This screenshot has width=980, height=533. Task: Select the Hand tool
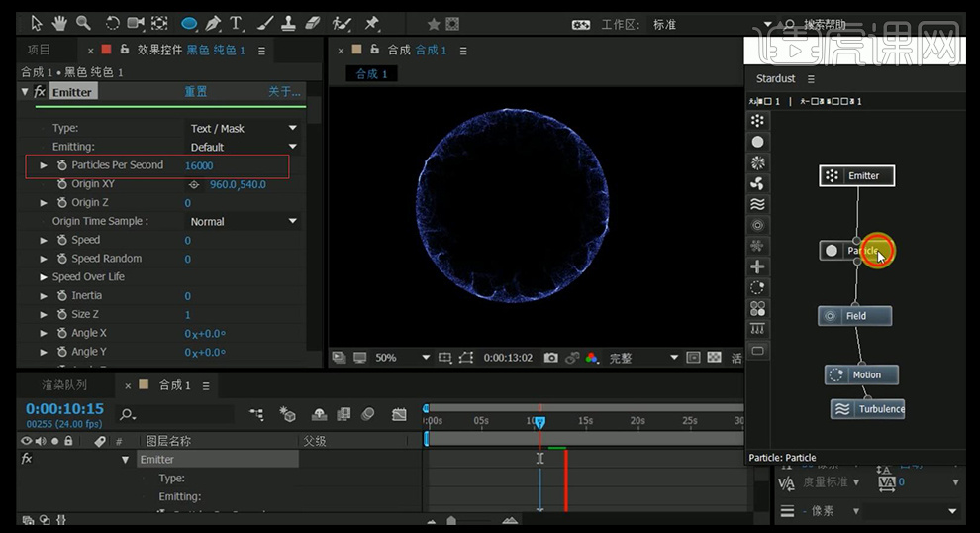click(59, 22)
